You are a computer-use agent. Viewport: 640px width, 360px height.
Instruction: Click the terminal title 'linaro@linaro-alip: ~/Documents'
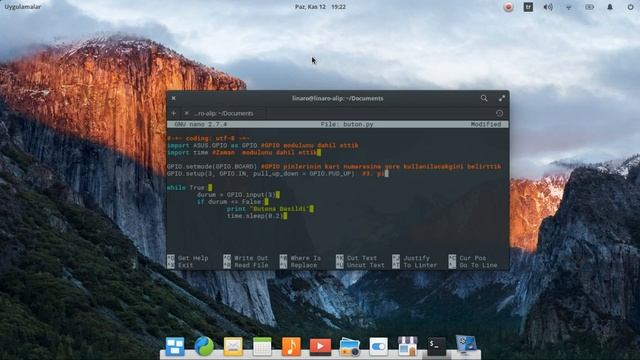click(x=338, y=98)
